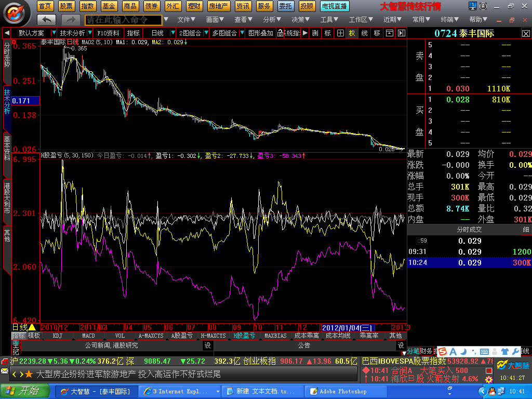This screenshot has height=399, width=532.
Task: Open the 分析 menu
Action: 272,20
